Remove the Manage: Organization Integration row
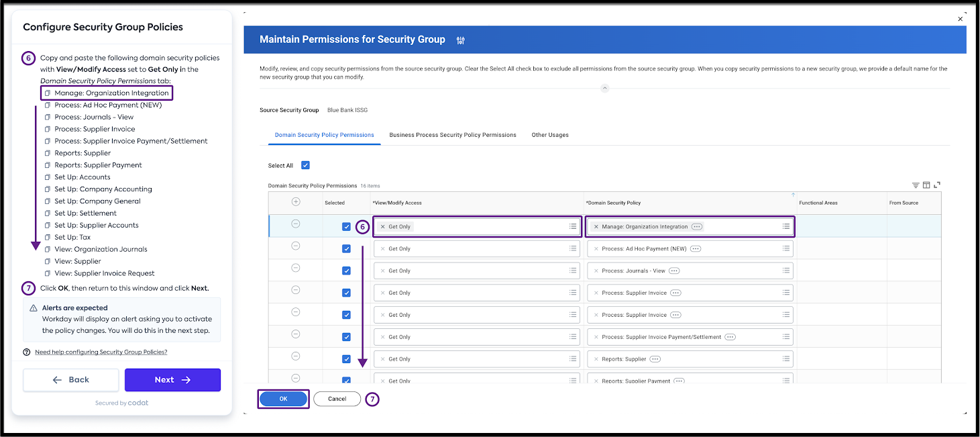 coord(296,224)
